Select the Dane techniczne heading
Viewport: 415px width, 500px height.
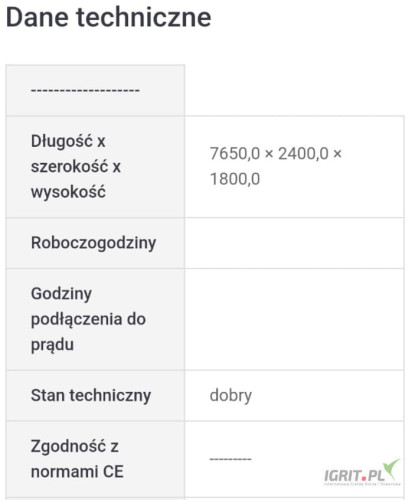point(109,17)
